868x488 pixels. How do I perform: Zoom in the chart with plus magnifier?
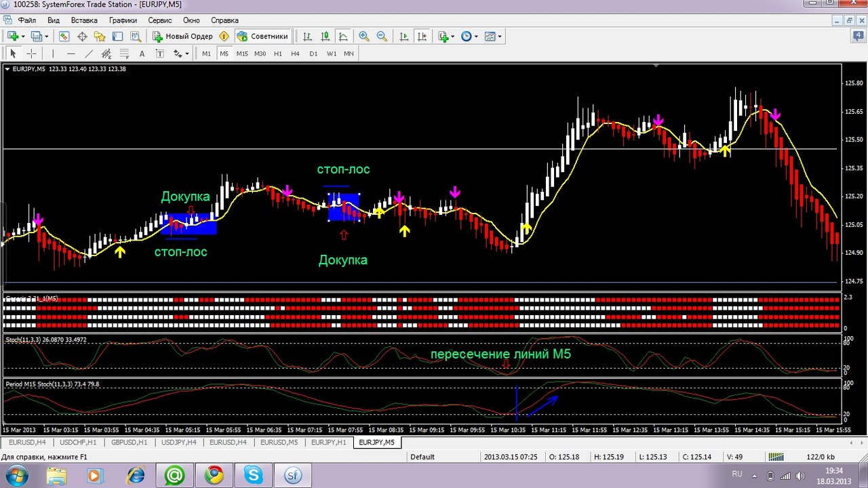point(364,36)
